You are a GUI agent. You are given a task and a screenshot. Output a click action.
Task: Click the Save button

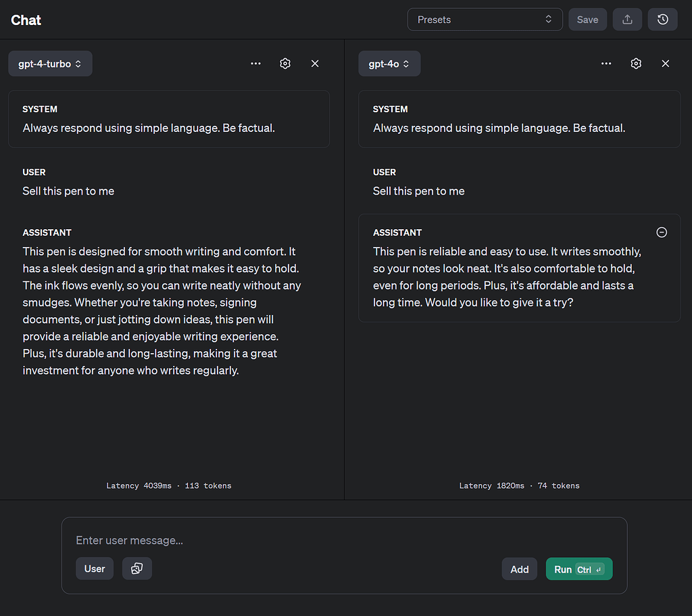tap(587, 19)
